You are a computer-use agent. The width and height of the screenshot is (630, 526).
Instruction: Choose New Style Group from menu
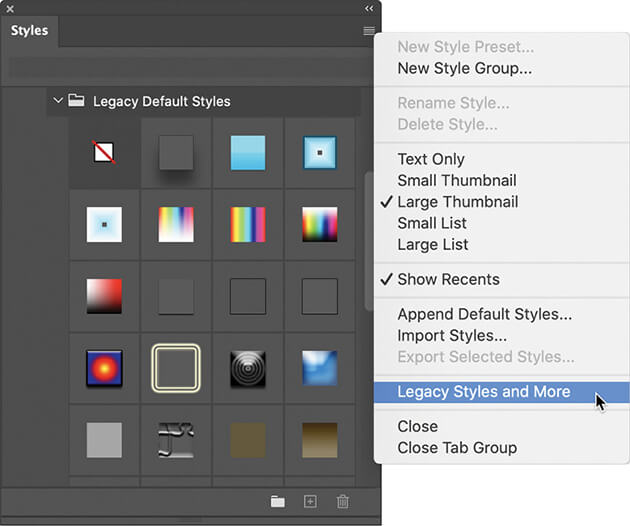[464, 69]
